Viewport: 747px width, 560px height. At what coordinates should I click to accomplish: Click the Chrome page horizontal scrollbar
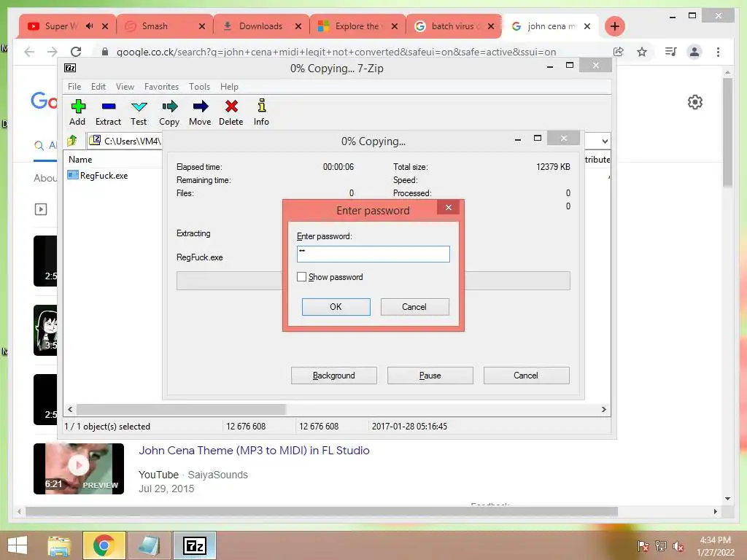tap(322, 511)
